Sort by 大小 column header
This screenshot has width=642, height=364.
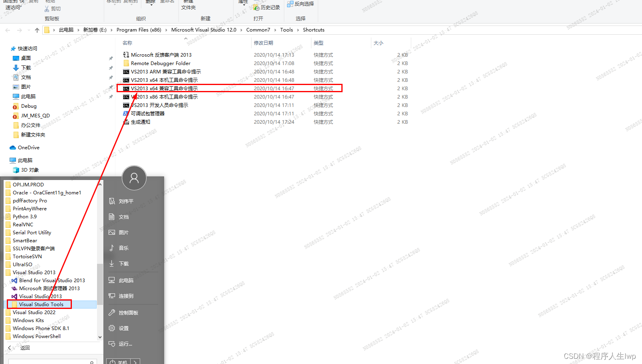[x=378, y=43]
